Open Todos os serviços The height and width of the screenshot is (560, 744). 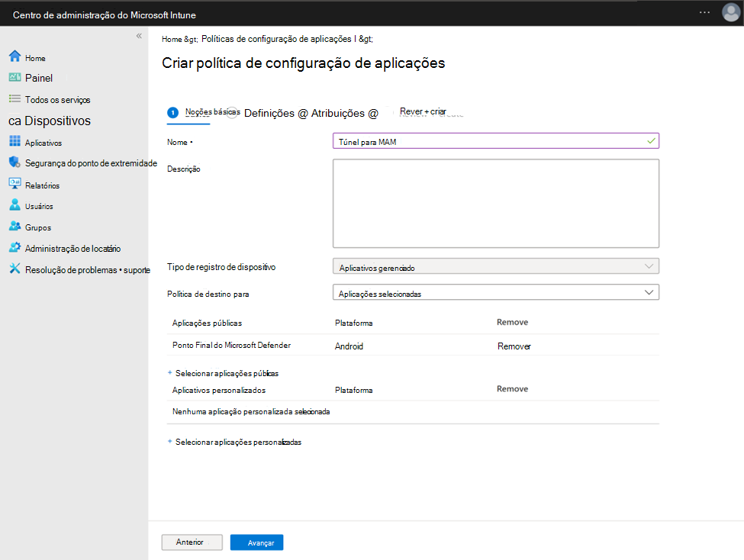click(57, 100)
